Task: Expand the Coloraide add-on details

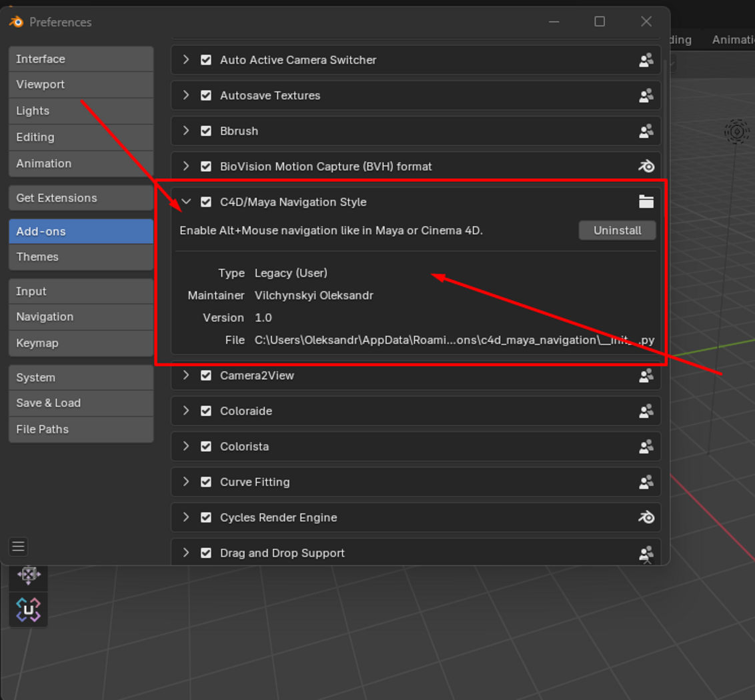Action: 186,411
